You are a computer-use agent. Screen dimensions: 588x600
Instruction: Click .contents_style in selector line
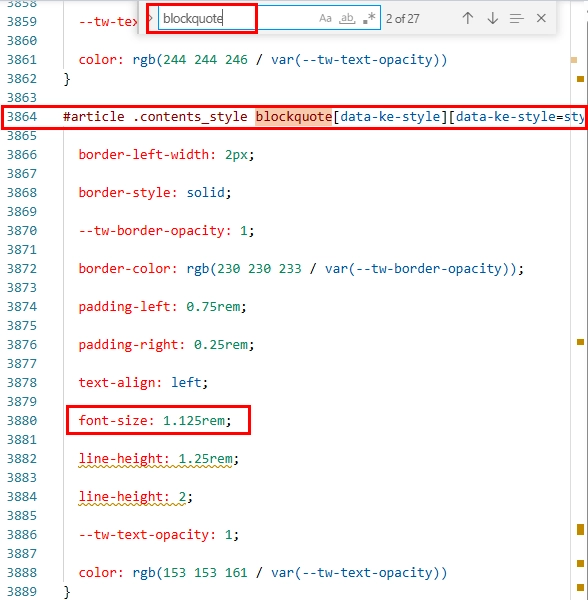coord(190,117)
